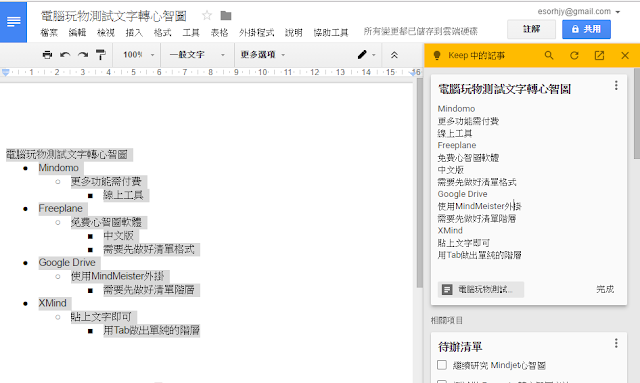Undo the last action
Viewport: 640px width, 383px height.
click(65, 55)
